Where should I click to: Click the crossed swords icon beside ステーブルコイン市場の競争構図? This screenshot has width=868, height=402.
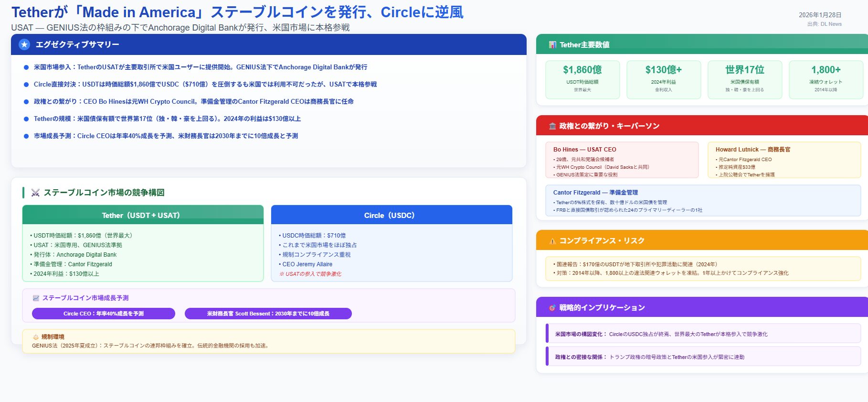point(35,193)
